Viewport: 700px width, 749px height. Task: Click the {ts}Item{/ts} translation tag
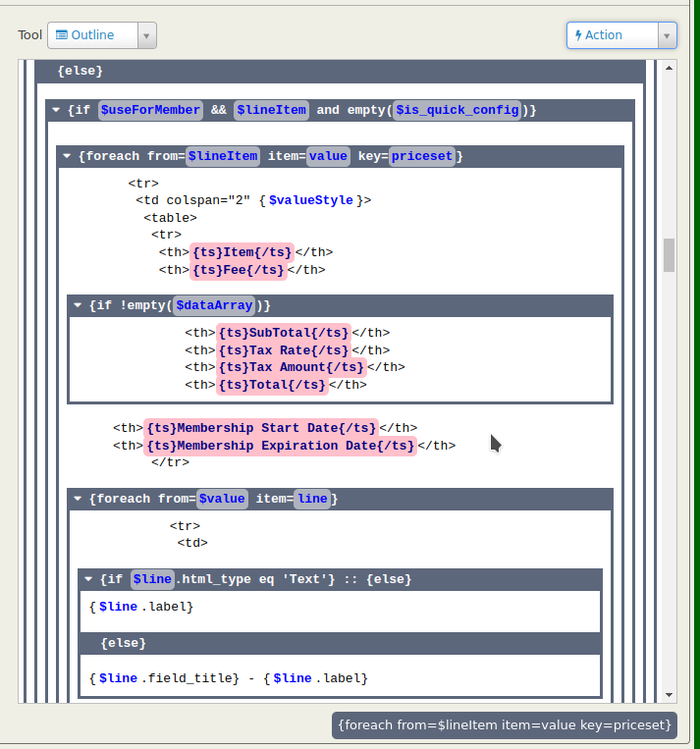click(242, 252)
